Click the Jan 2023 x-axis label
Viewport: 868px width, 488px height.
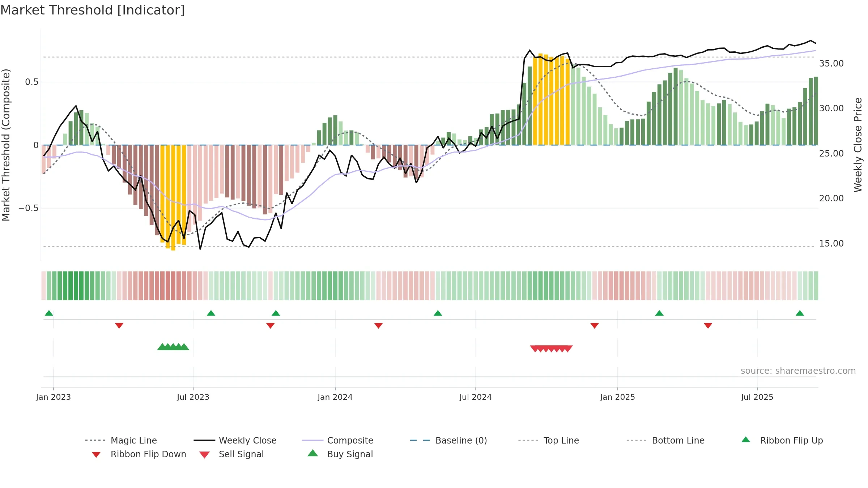click(x=54, y=397)
